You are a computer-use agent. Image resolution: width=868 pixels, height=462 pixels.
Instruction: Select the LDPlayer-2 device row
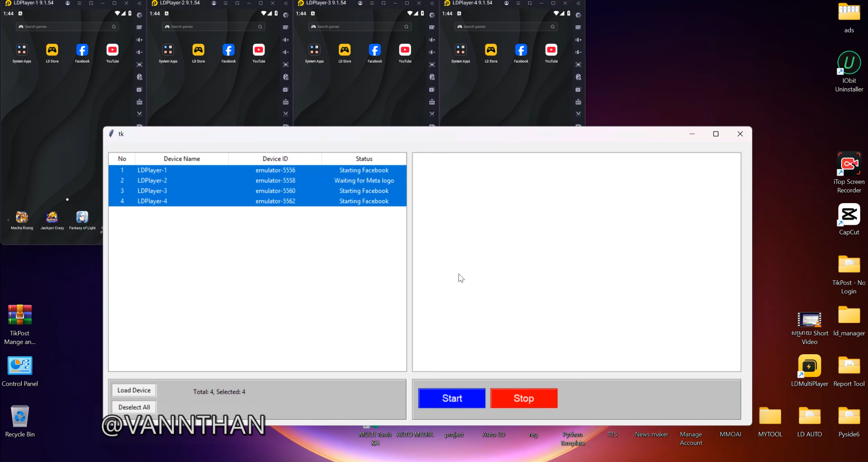pos(257,181)
